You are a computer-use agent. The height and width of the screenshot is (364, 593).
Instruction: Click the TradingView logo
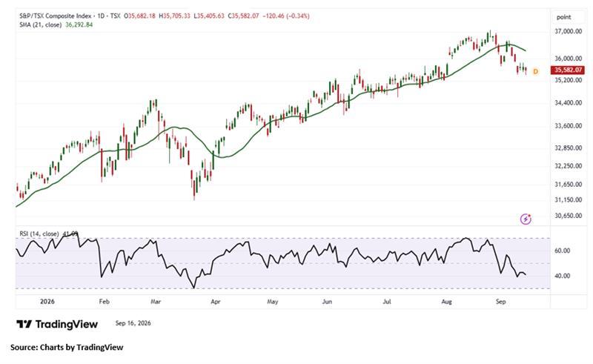tap(57, 324)
